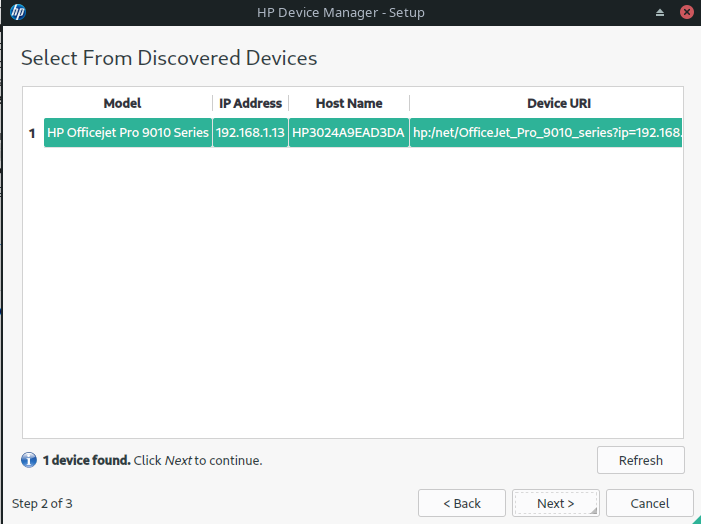Continue with the Next > button

556,503
